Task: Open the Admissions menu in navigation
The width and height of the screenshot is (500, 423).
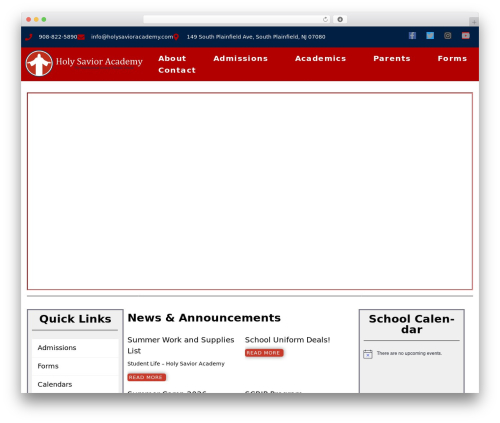Action: [240, 58]
